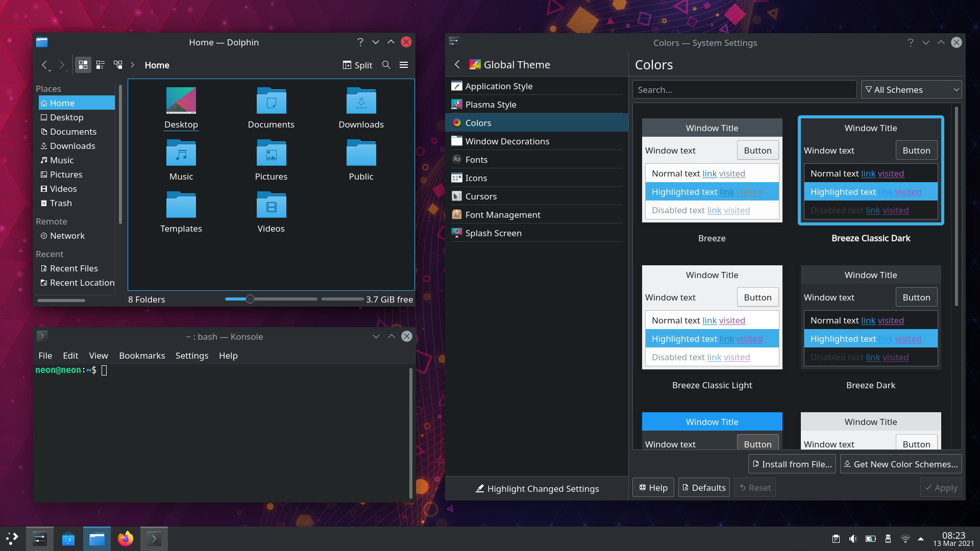
Task: Adjust the Dolphin icon zoom slider
Action: click(271, 299)
